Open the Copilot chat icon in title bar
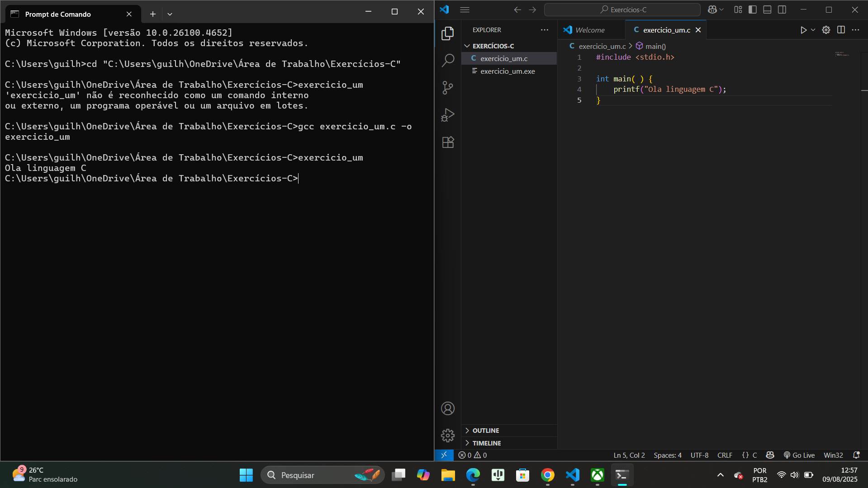 (712, 9)
